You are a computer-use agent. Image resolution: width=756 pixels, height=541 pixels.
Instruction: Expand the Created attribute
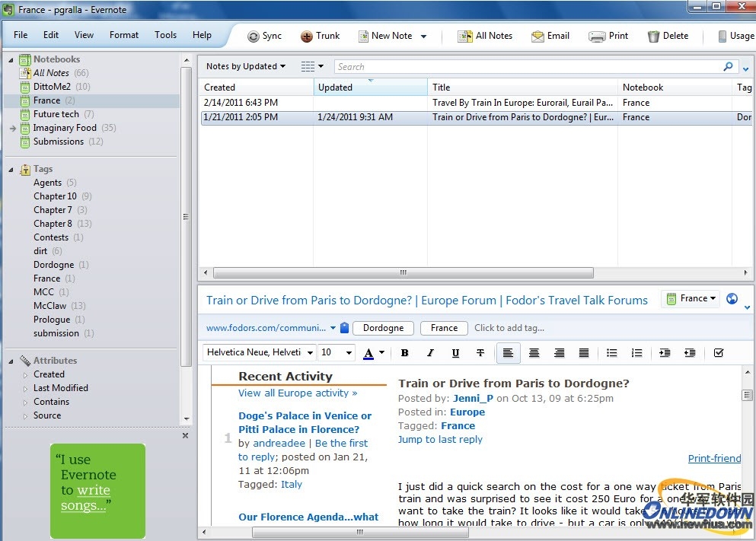pos(25,375)
